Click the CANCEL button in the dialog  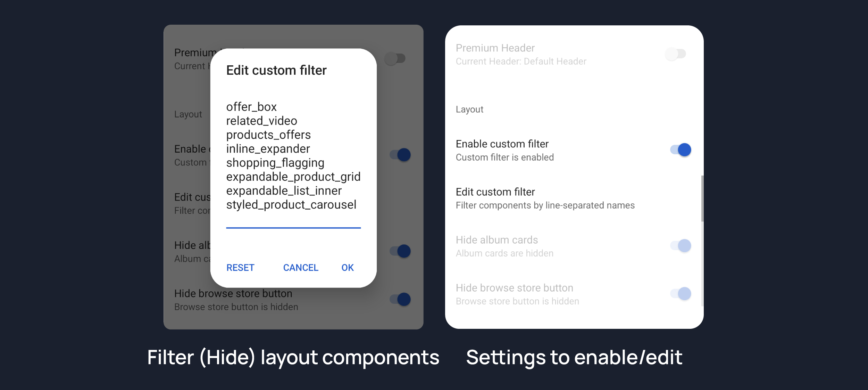coord(300,268)
